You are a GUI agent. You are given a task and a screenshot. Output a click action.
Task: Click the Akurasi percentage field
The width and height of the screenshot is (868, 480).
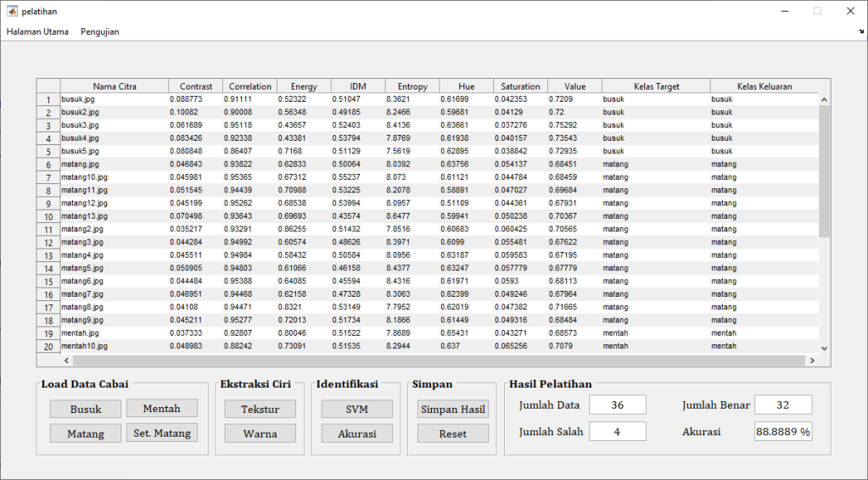point(782,432)
